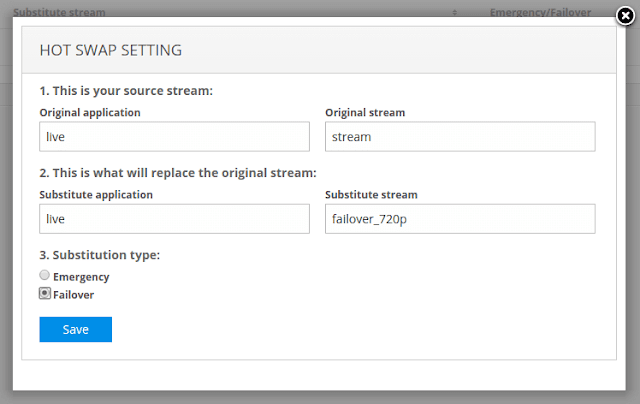Click the Save button
The image size is (640, 404).
pos(75,330)
